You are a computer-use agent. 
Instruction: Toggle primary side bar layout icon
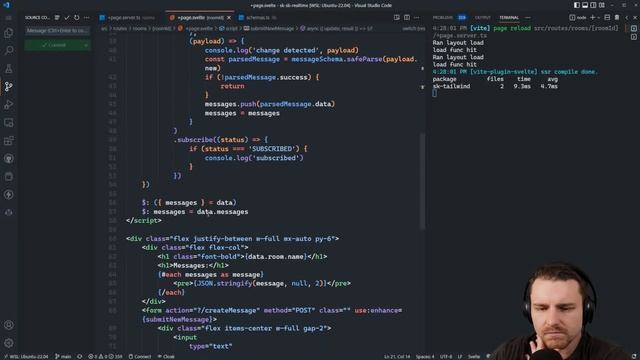point(577,5)
